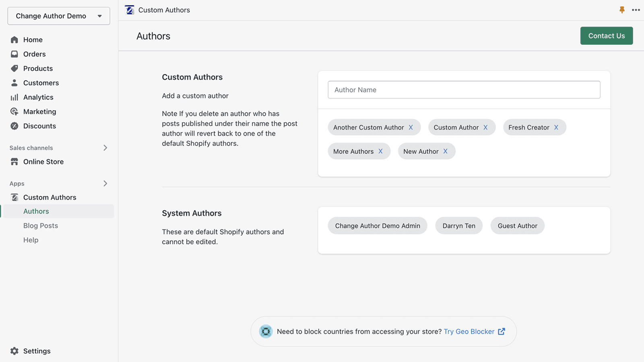Screen dimensions: 644x362
Task: Open the Change Author Demo store switcher
Action: pyautogui.click(x=59, y=16)
